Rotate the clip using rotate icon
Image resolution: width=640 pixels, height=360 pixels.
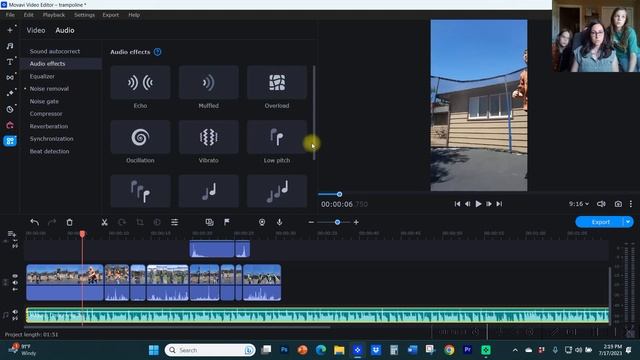pyautogui.click(x=122, y=222)
